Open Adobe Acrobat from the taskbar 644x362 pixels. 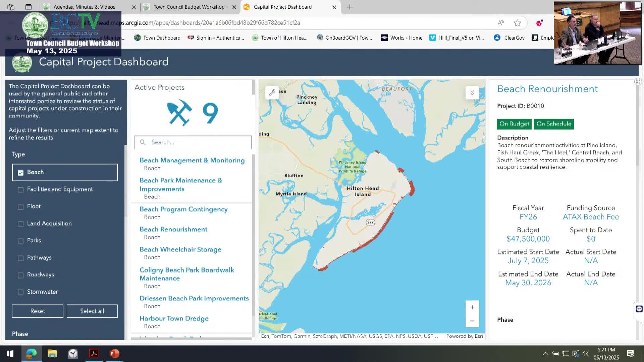94,353
